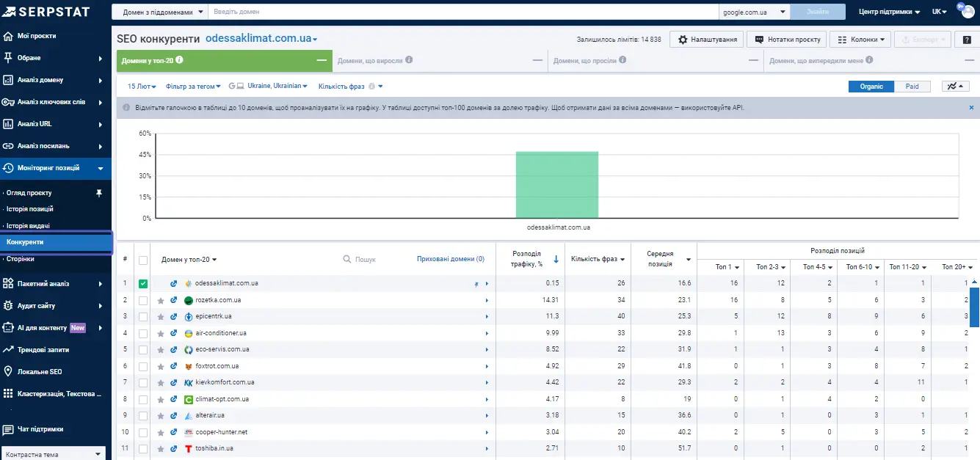Image resolution: width=980 pixels, height=460 pixels.
Task: Uncheck the odessaklimat.com.ua row checkbox
Action: coord(143,283)
